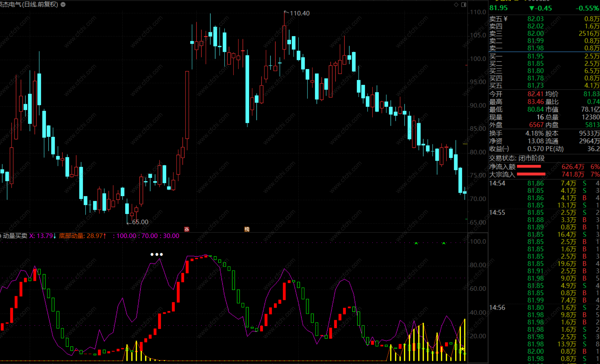The width and height of the screenshot is (600, 364).
Task: Click the 14:56 trade tick timestamp
Action: [497, 308]
